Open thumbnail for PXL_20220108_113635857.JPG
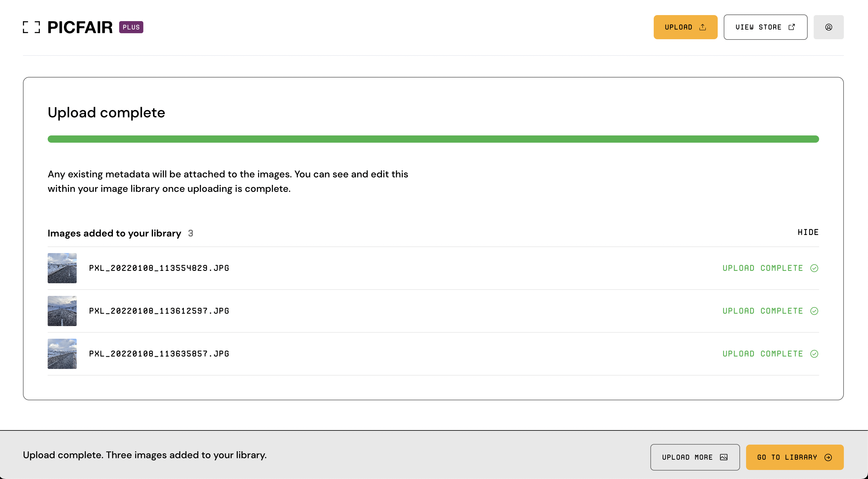868x479 pixels. [62, 354]
